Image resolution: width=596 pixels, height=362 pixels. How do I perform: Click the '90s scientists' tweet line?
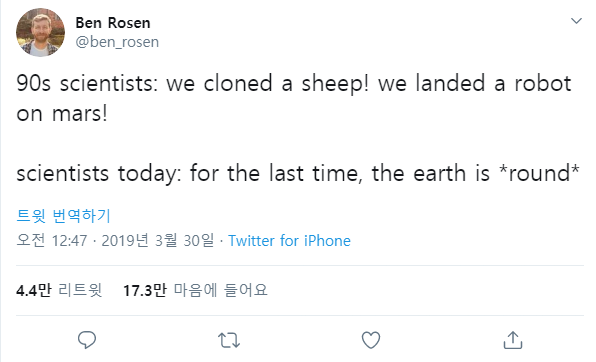(294, 83)
